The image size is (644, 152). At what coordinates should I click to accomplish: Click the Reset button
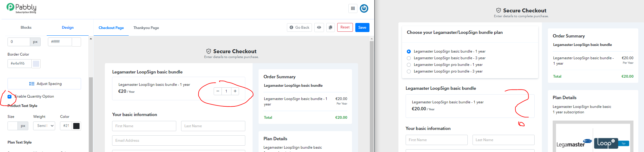345,27
